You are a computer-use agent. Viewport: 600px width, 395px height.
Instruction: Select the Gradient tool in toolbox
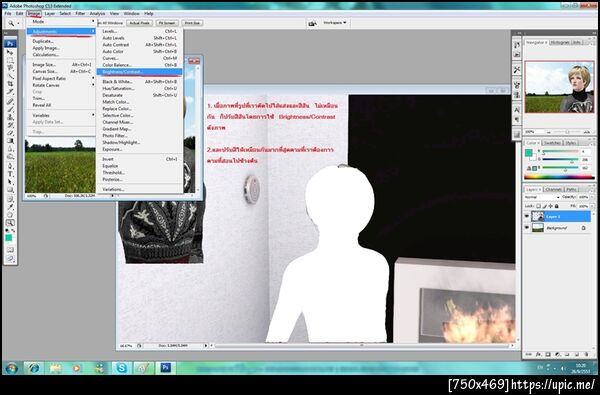[10, 141]
